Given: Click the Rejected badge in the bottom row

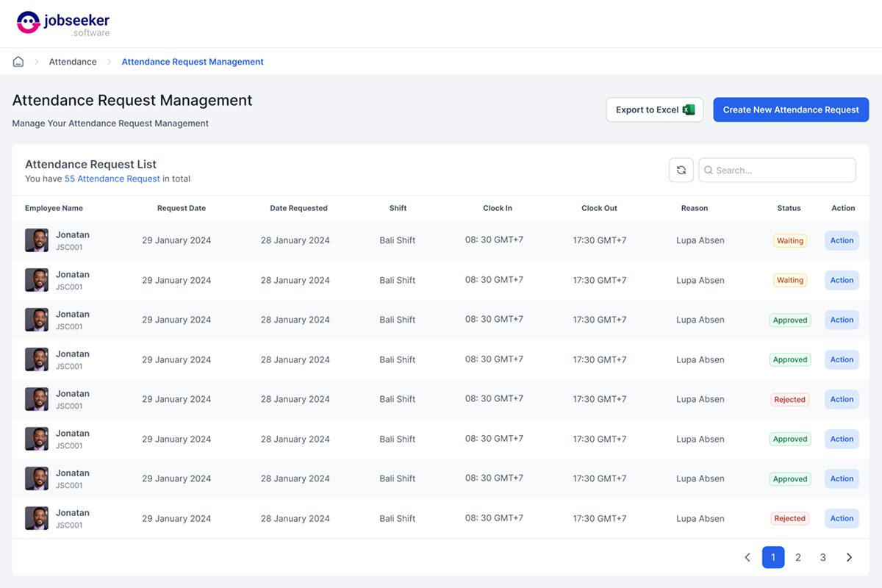Looking at the screenshot, I should (x=790, y=518).
